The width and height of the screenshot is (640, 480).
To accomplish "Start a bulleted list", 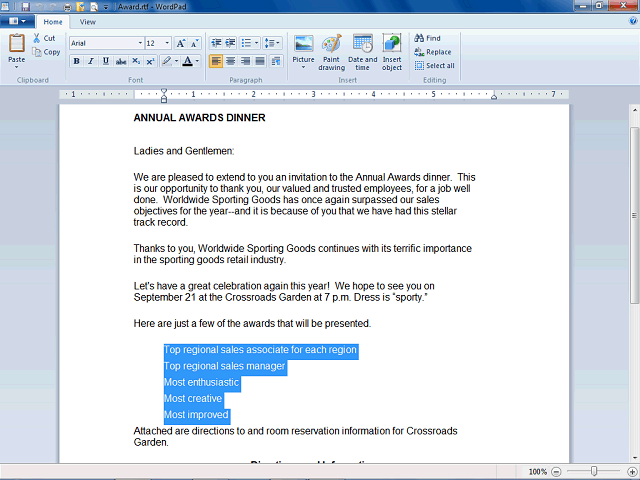I will pyautogui.click(x=246, y=43).
